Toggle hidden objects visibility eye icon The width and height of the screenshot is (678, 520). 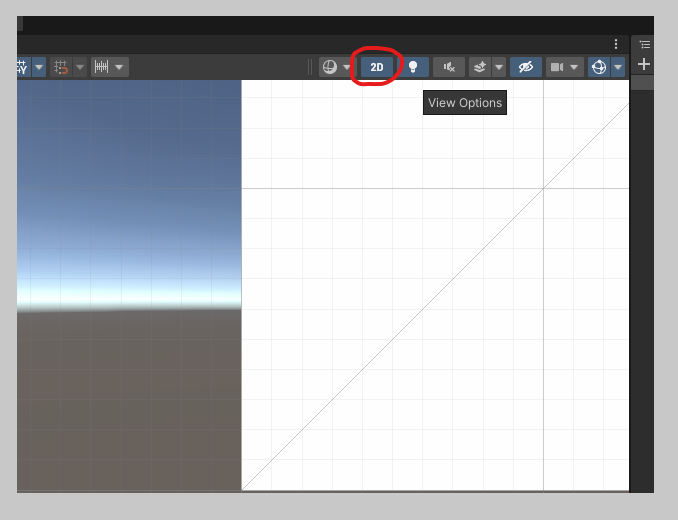(x=526, y=67)
